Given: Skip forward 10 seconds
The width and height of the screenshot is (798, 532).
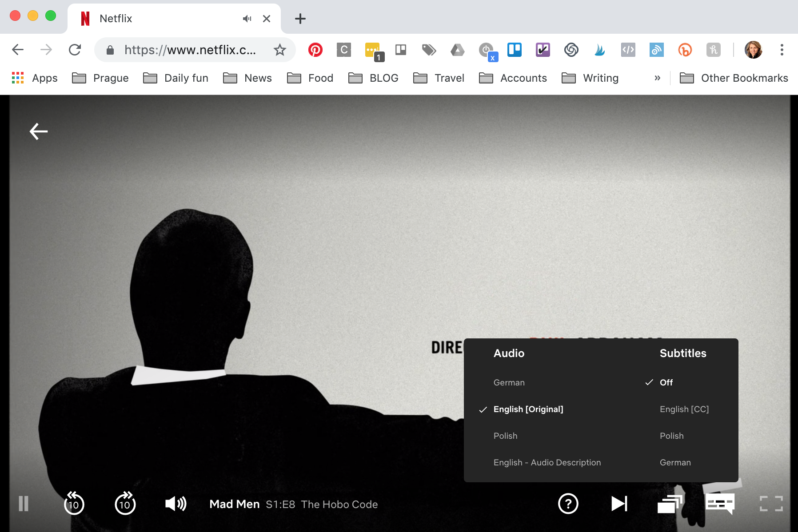Looking at the screenshot, I should [125, 503].
